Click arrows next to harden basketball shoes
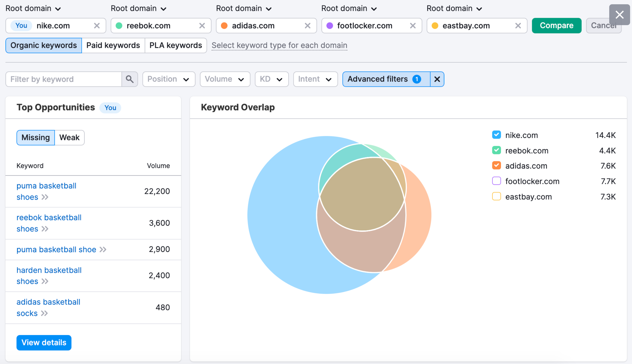The image size is (632, 364). point(45,281)
